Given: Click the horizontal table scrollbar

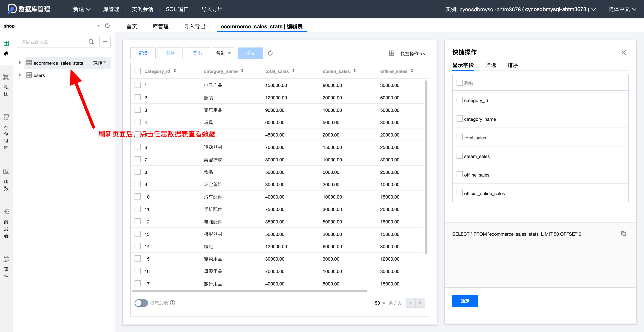Looking at the screenshot, I should coord(249,291).
